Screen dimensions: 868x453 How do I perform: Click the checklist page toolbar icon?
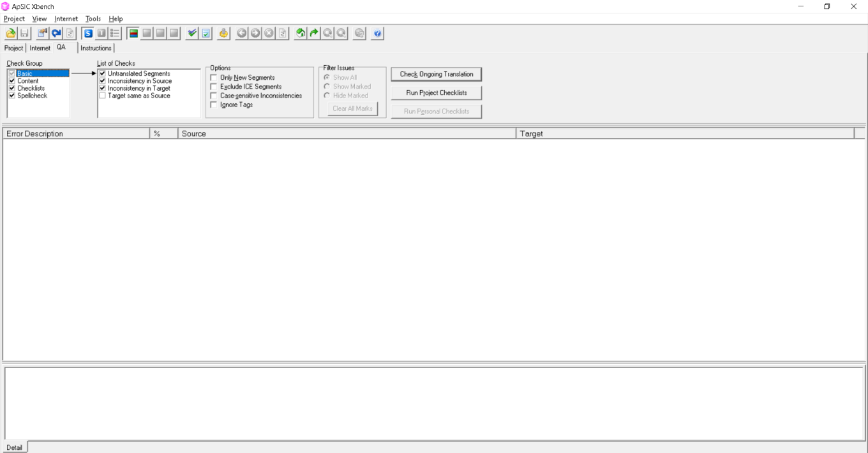(206, 33)
